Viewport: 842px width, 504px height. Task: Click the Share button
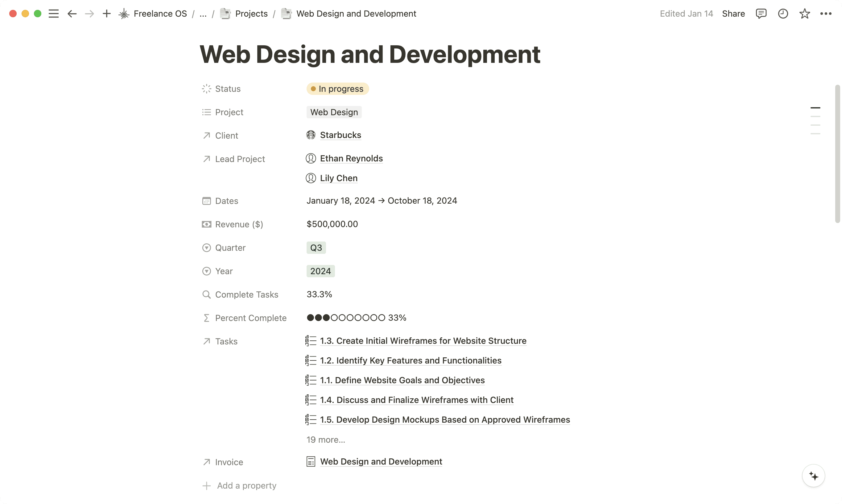click(x=733, y=14)
